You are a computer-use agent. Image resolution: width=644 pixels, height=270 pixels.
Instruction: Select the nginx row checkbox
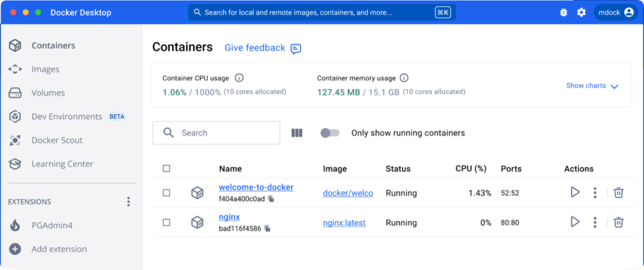[x=166, y=222]
